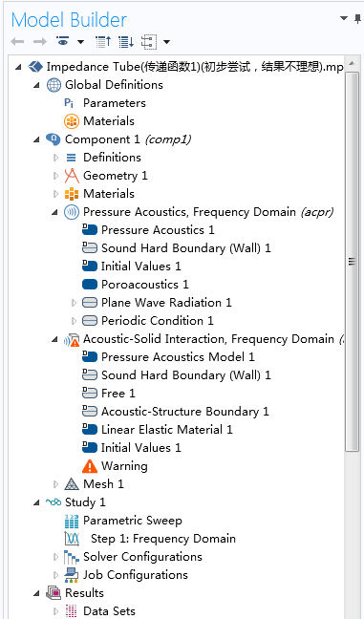Screen dimensions: 364x619
Task: Select the Mesh 1 icon
Action: coord(72,484)
